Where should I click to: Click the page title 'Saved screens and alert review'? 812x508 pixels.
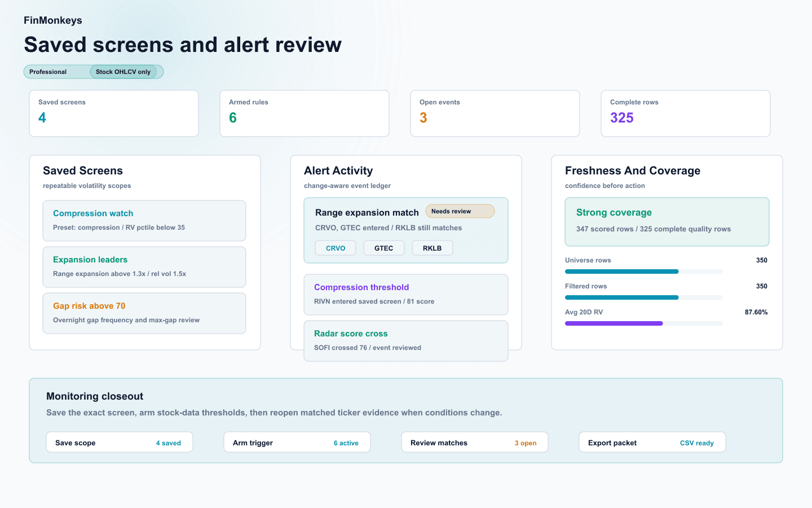pyautogui.click(x=183, y=45)
